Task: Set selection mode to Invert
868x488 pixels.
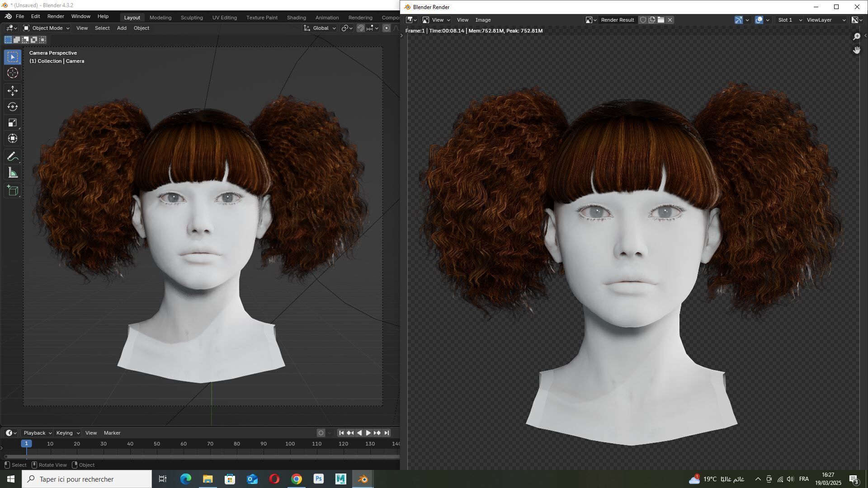Action: click(x=34, y=40)
